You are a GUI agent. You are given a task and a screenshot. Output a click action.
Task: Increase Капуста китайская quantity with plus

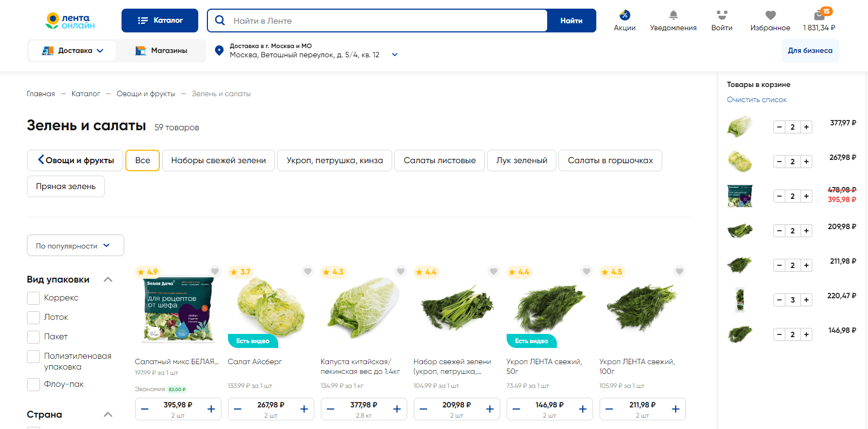point(397,409)
